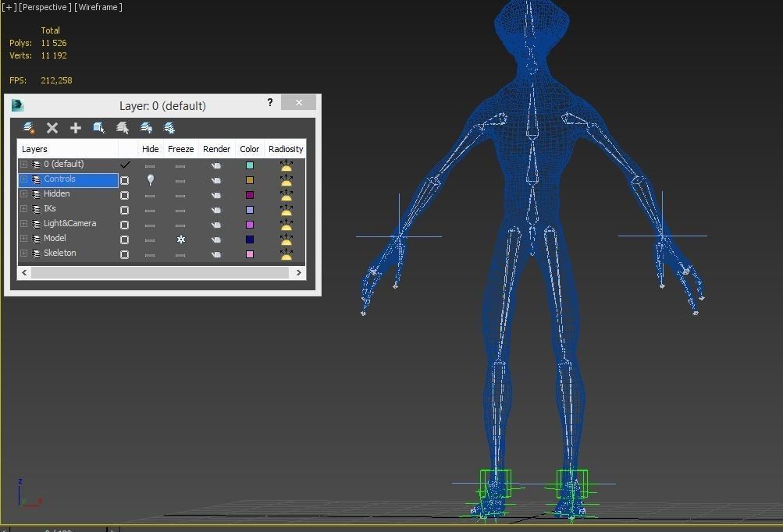Open the Perspective viewport label menu
The image size is (783, 532).
pos(44,7)
